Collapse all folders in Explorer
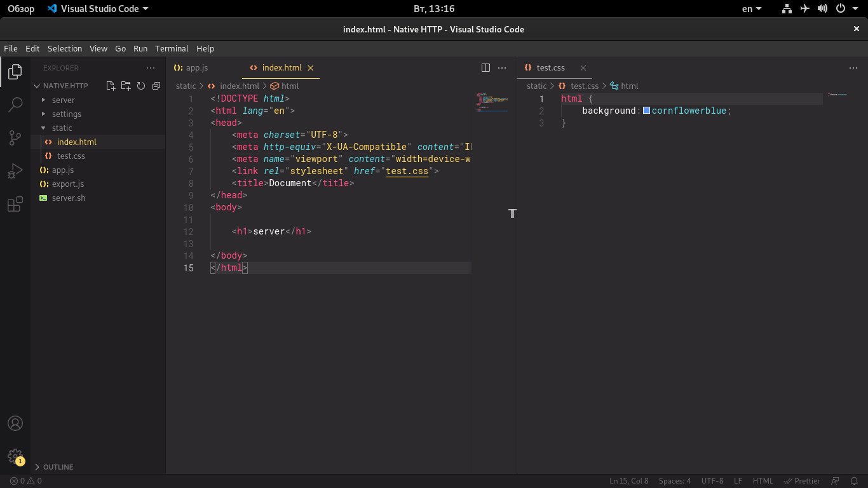 pos(156,86)
